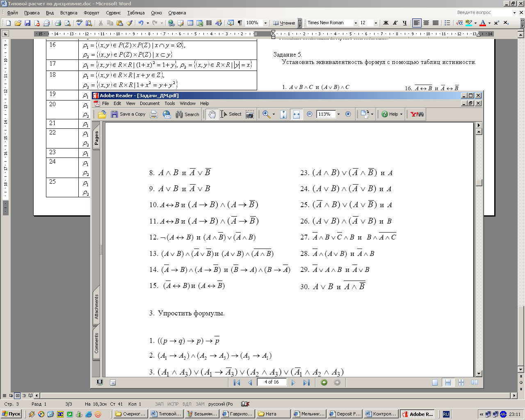Click the font color A button in Word

coord(483,23)
